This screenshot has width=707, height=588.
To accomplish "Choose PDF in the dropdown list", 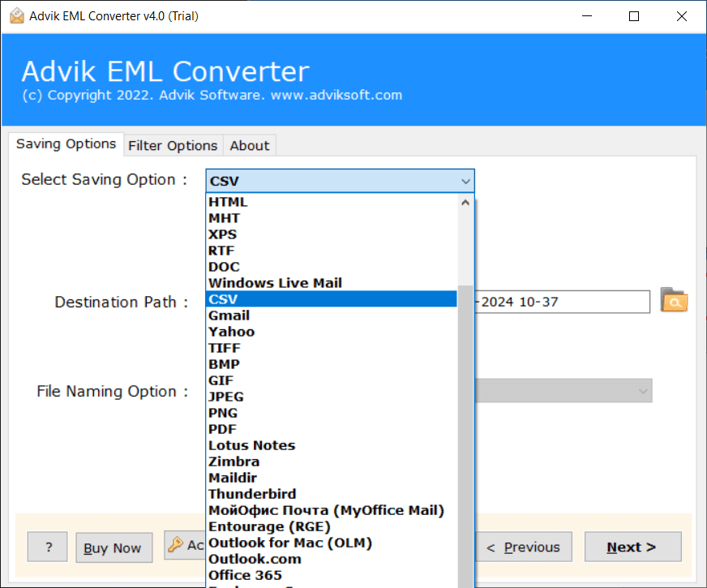I will pyautogui.click(x=332, y=429).
